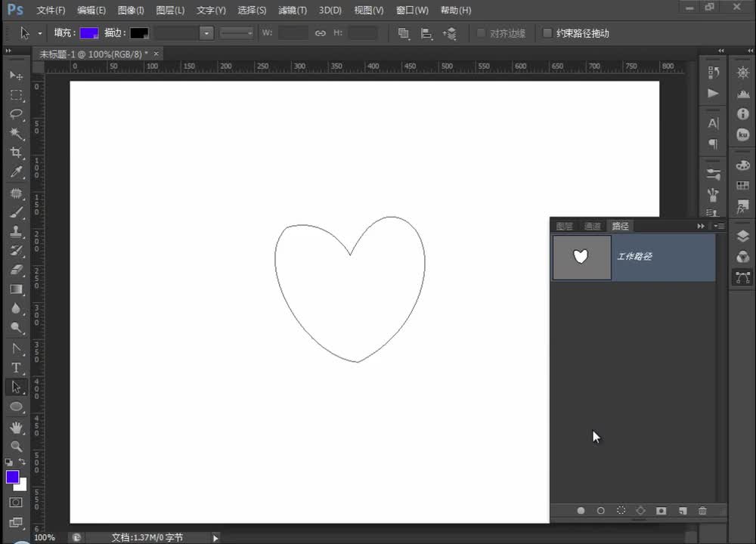Swap foreground and background colors
This screenshot has height=544, width=756.
(x=22, y=462)
